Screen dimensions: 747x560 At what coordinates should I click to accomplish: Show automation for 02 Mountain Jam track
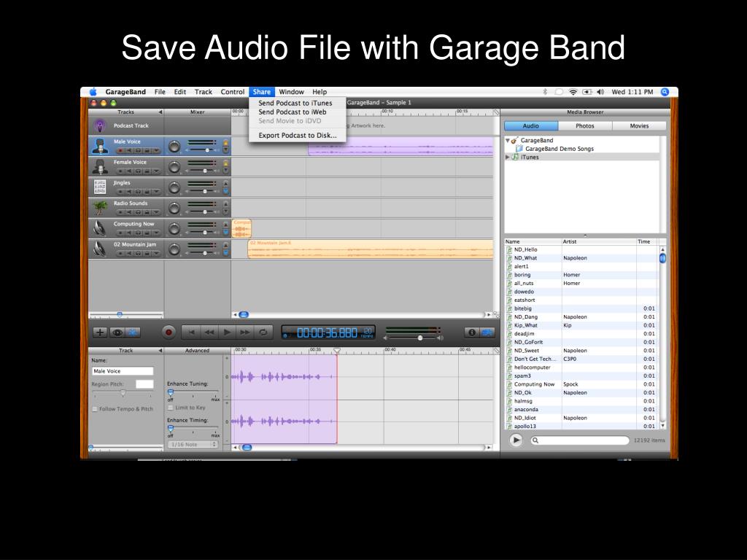pos(156,253)
